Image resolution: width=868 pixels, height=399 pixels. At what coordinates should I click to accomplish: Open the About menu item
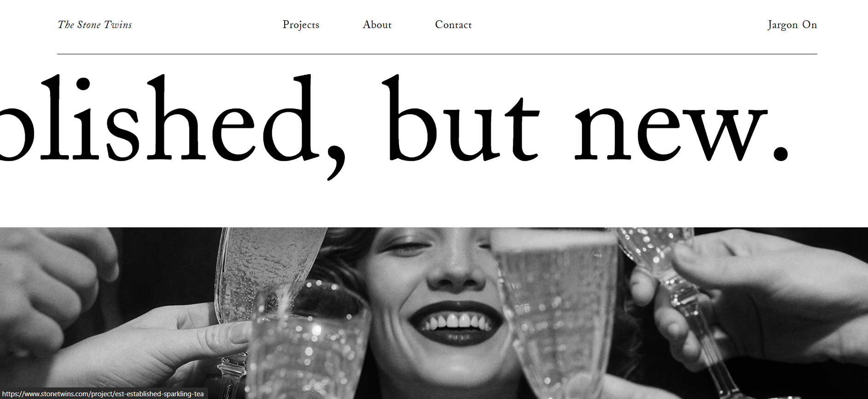point(377,25)
